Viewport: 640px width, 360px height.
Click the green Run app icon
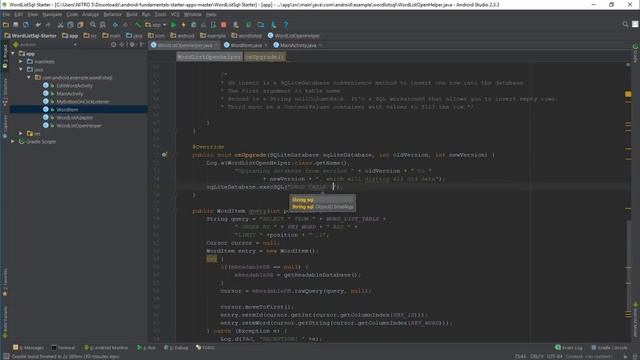pyautogui.click(x=173, y=25)
